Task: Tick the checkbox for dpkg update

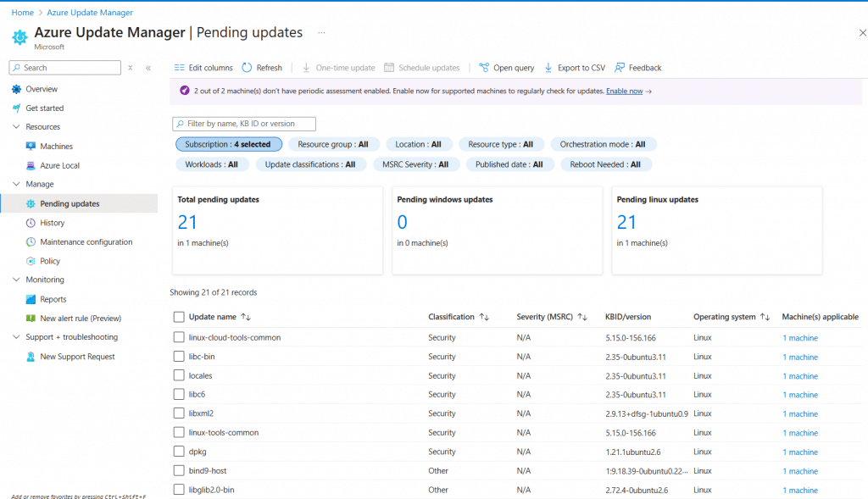Action: pyautogui.click(x=179, y=452)
